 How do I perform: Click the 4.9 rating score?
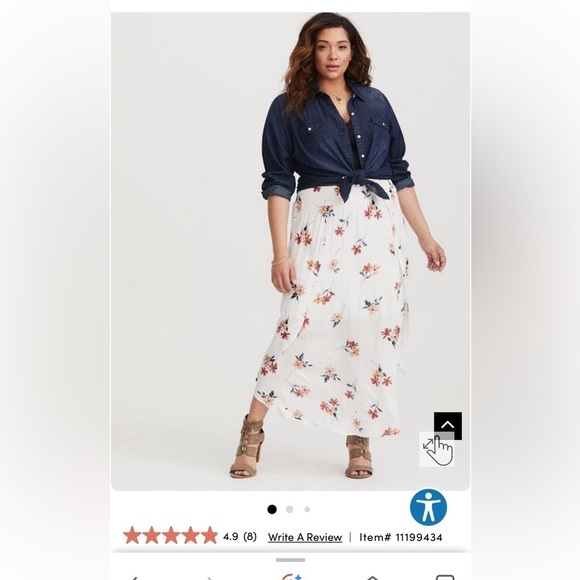(x=230, y=536)
